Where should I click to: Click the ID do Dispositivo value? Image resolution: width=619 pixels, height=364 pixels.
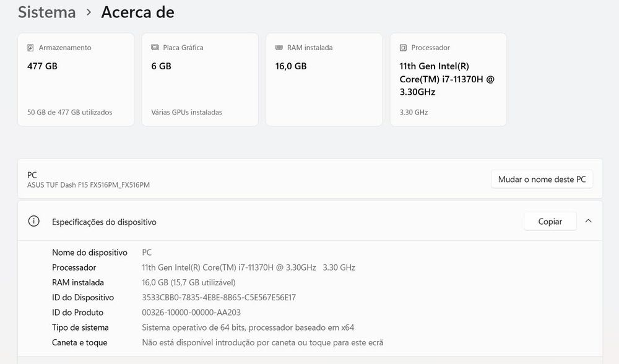[x=219, y=298]
